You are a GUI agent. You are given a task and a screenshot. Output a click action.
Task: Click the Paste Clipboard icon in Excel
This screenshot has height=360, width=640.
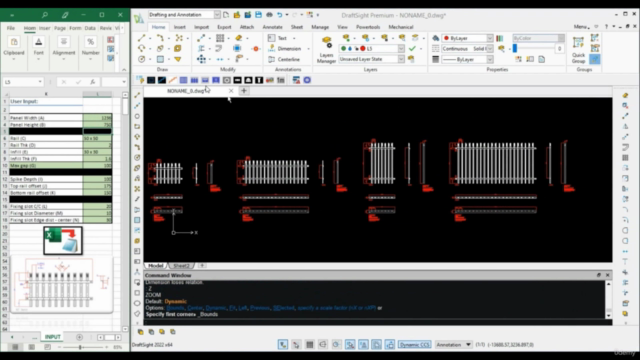point(14,42)
